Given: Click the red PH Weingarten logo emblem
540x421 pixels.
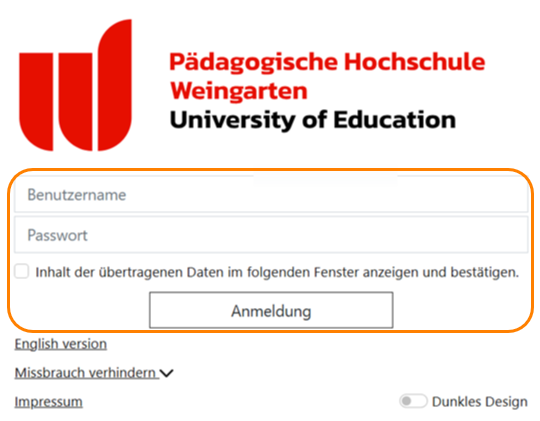Looking at the screenshot, I should (x=75, y=85).
